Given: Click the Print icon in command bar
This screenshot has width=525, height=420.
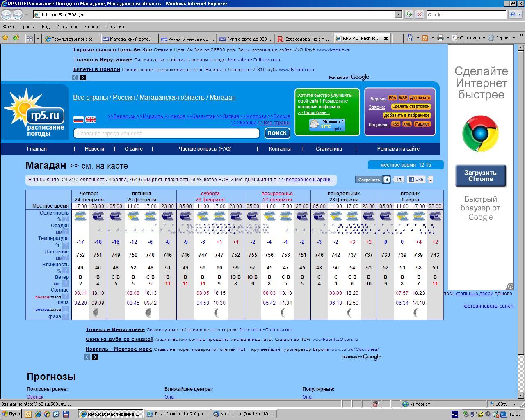Looking at the screenshot, I should coord(441,38).
